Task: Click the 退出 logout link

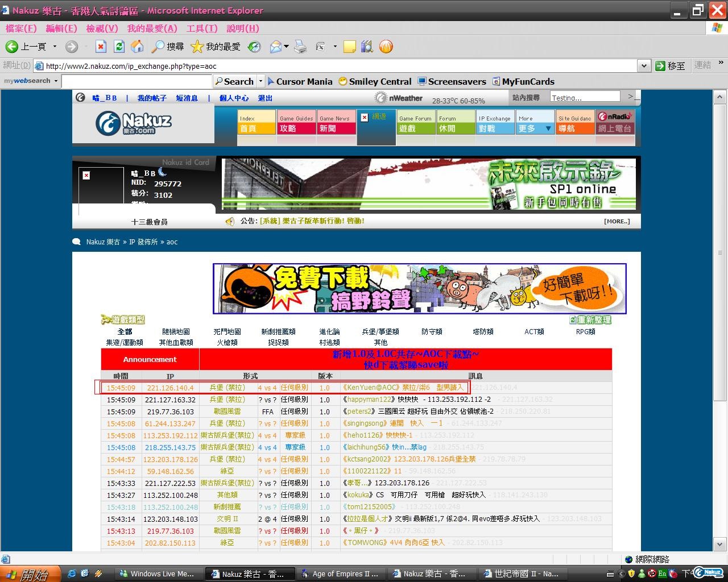Action: pyautogui.click(x=265, y=98)
